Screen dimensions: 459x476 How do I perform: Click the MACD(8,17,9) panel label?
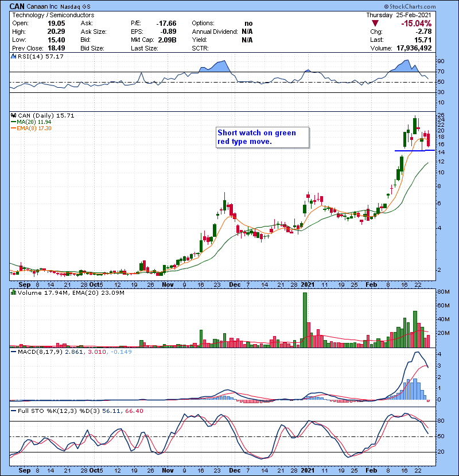41,352
